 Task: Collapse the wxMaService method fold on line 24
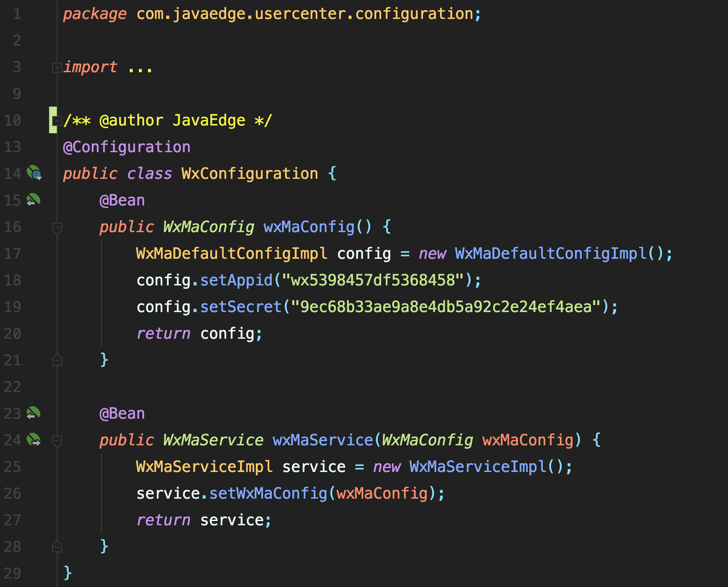[x=57, y=441]
